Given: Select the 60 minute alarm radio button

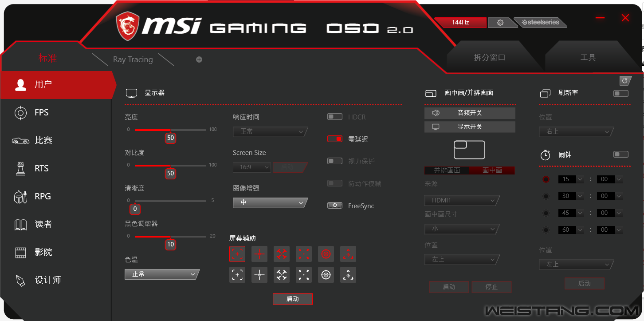Looking at the screenshot, I should pyautogui.click(x=546, y=230).
